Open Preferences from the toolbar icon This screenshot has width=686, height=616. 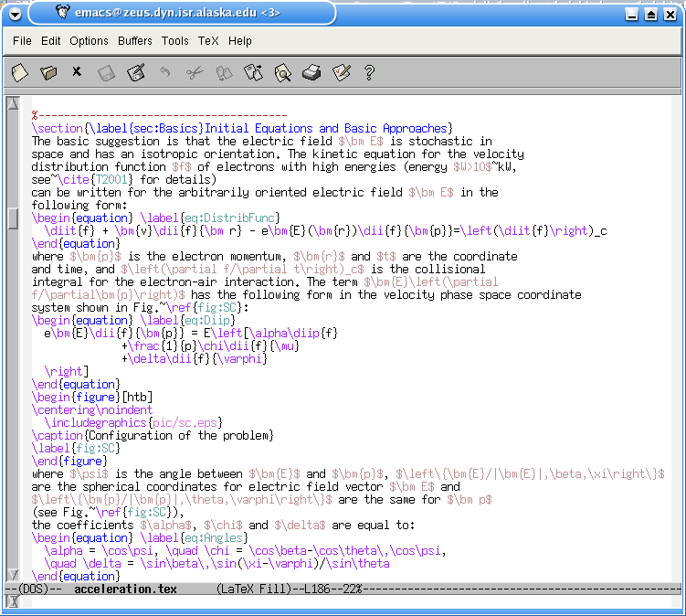pos(341,71)
